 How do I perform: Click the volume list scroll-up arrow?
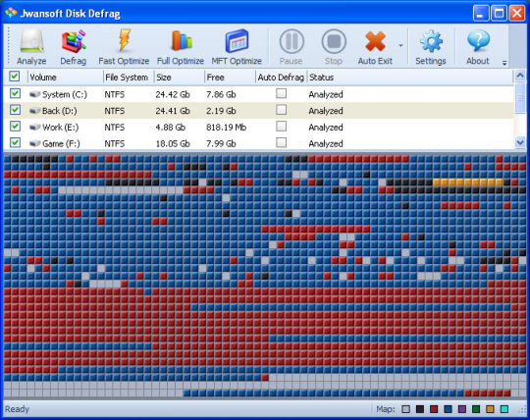[x=520, y=76]
